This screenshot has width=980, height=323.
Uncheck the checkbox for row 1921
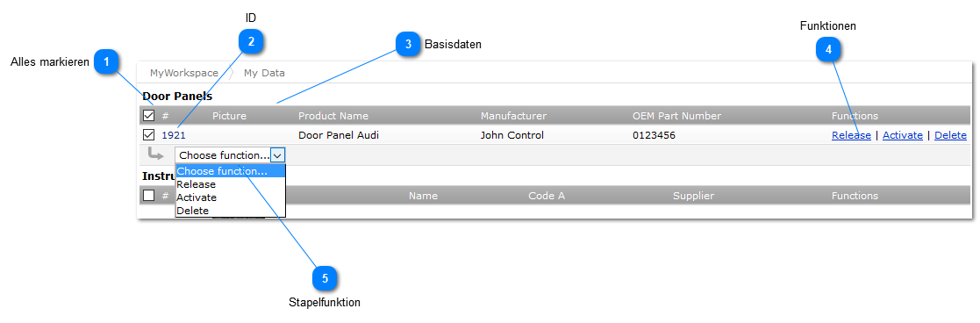click(149, 134)
